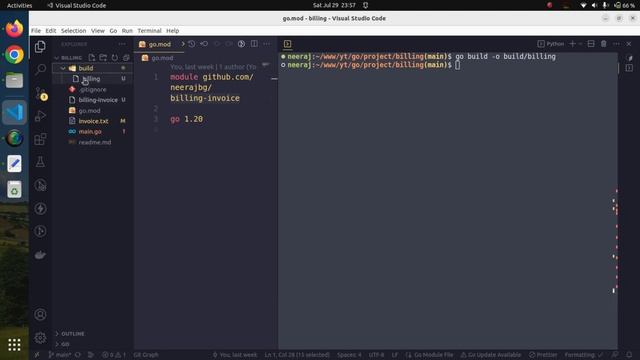
Task: Collapse all folders in explorer
Action: (126, 58)
